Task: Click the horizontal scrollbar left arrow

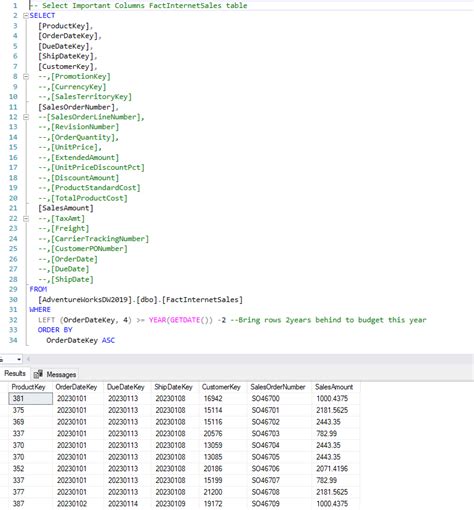Action: pos(28,359)
